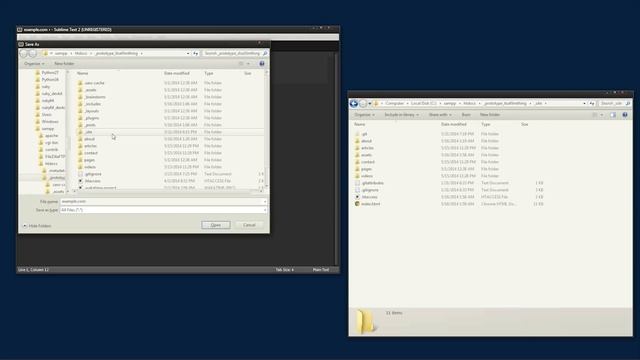
Task: Go back in the Explorer window
Action: click(x=354, y=104)
